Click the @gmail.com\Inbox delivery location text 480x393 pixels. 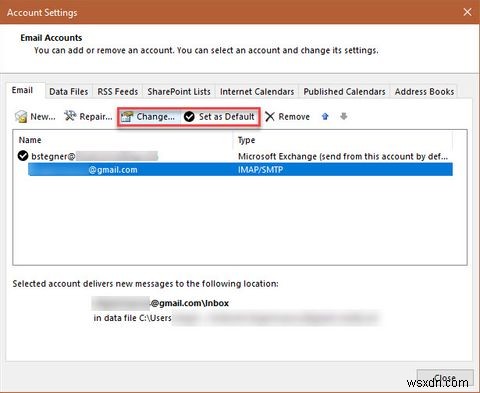190,303
